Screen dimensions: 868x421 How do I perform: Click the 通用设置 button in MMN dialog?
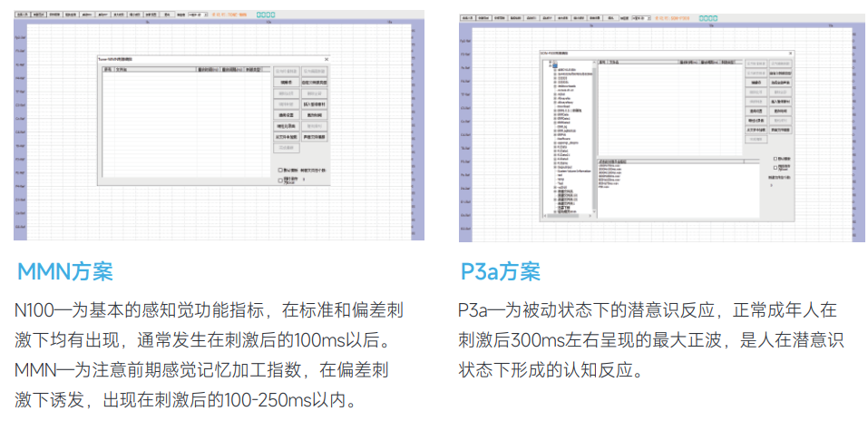click(x=287, y=115)
